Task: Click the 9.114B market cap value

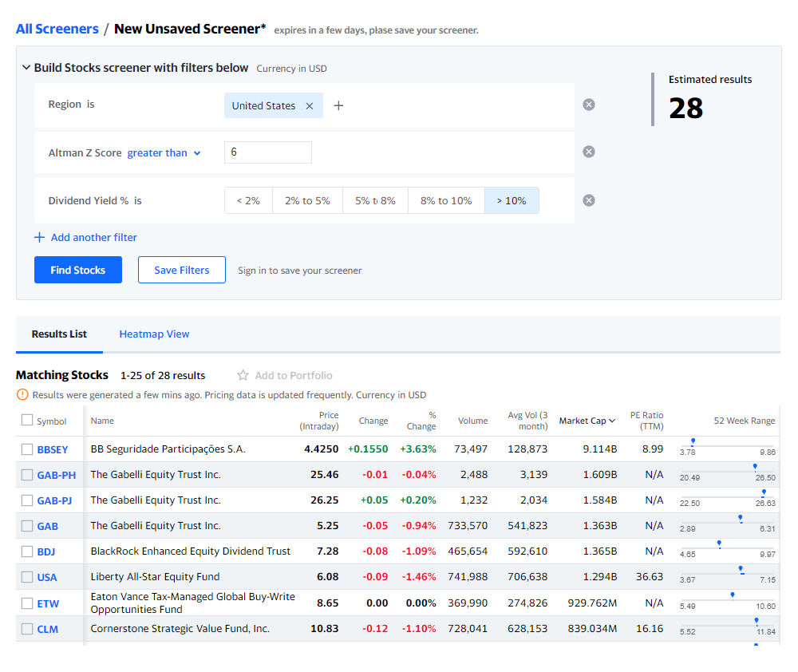Action: [600, 449]
